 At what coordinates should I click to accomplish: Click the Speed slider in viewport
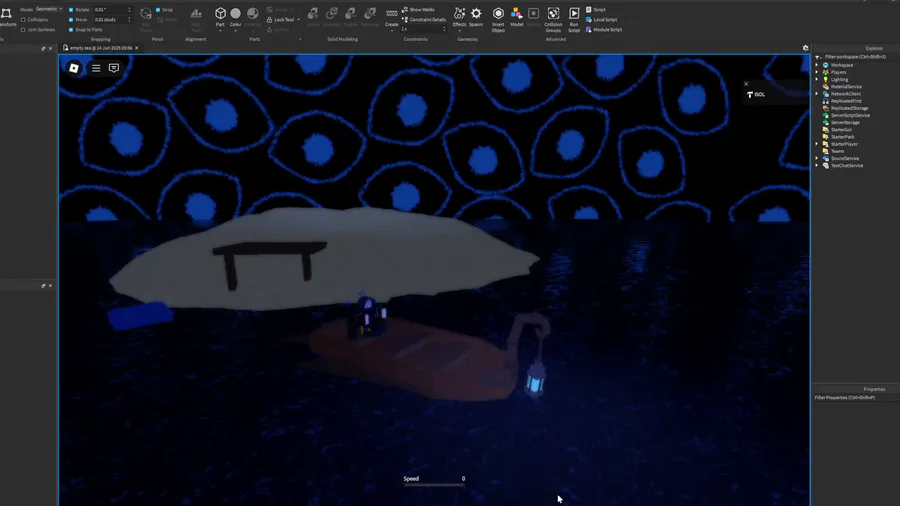coord(434,485)
